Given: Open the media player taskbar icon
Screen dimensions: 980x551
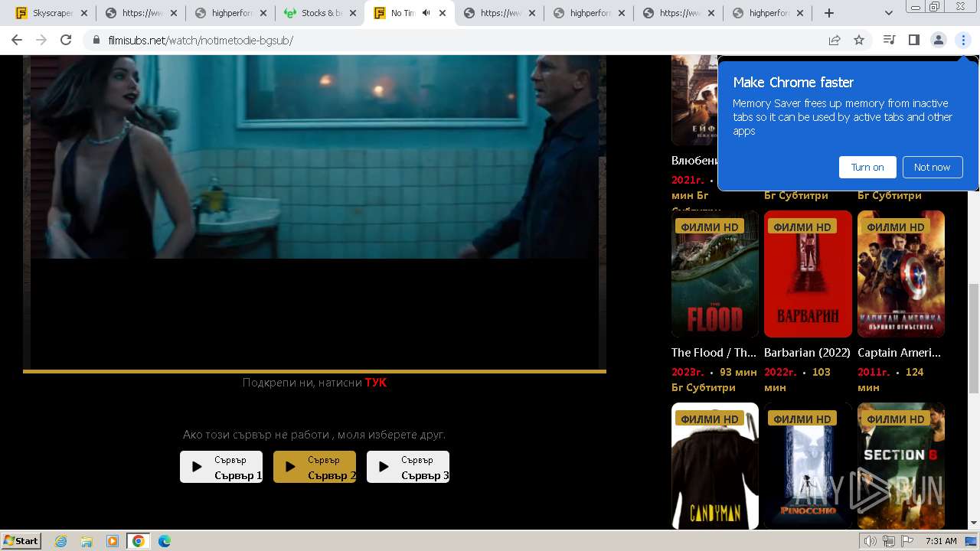Looking at the screenshot, I should tap(113, 541).
